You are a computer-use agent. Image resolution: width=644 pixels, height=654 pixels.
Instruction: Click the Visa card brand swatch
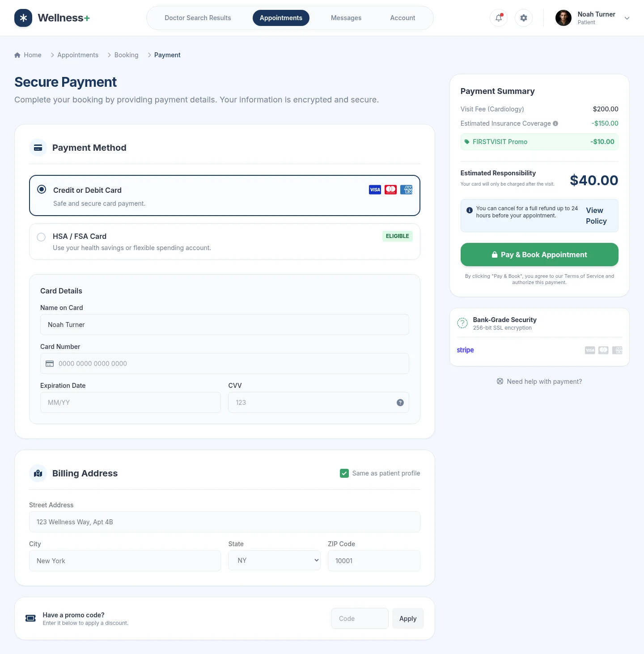375,189
